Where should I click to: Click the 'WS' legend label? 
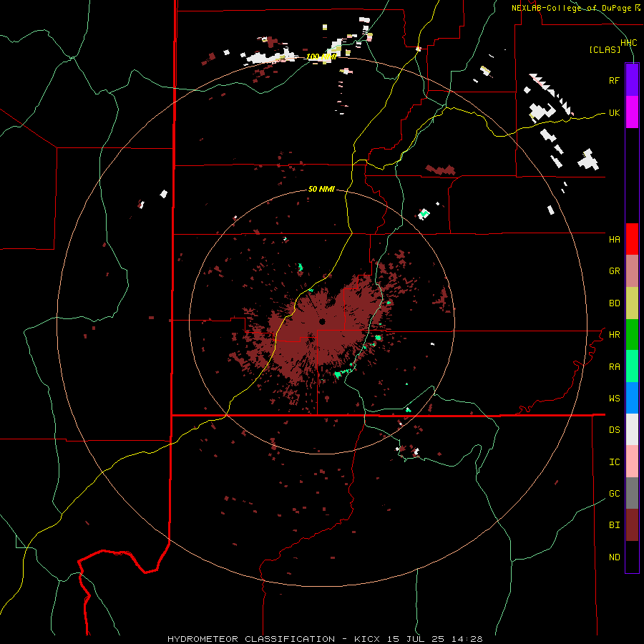[x=614, y=398]
